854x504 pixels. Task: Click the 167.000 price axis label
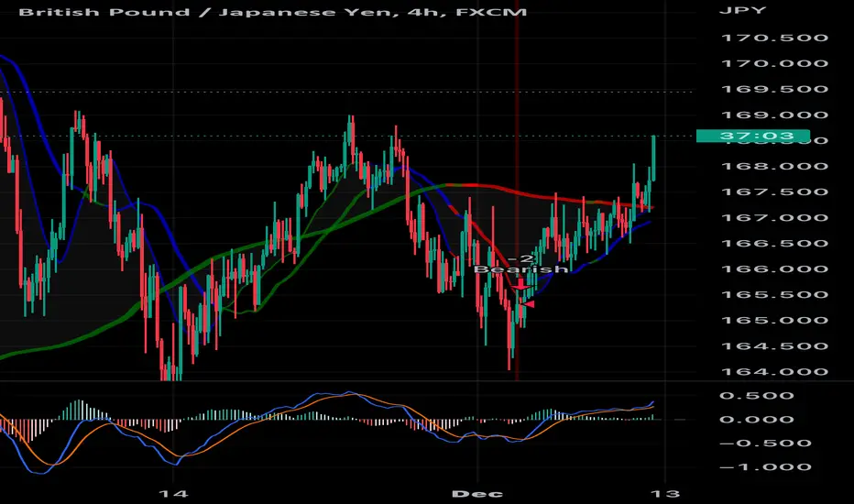tap(774, 217)
